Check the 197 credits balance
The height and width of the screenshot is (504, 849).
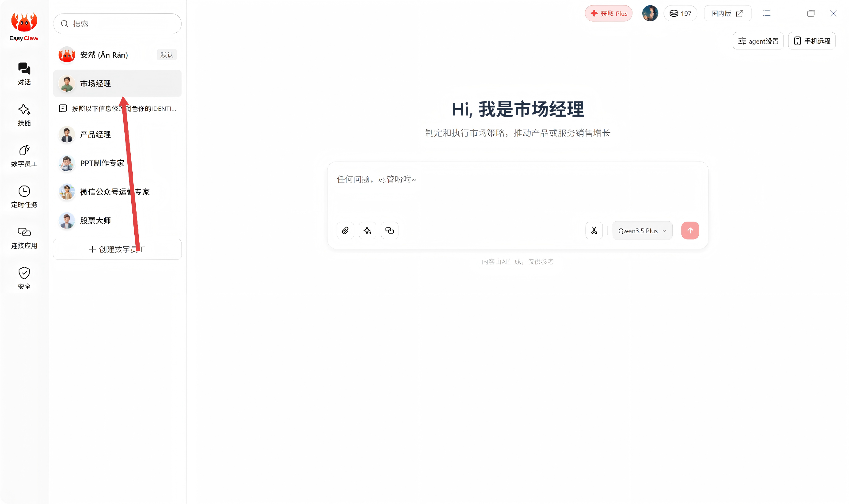pos(680,13)
